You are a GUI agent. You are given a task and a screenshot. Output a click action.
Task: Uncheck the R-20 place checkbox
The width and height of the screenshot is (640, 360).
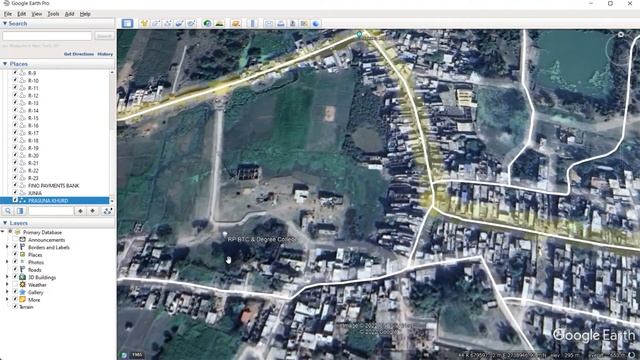15,156
